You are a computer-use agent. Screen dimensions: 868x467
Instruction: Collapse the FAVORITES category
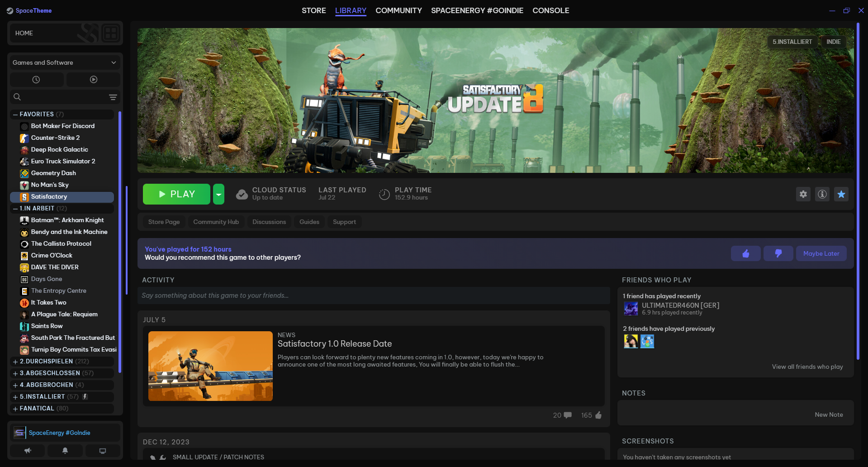click(15, 114)
